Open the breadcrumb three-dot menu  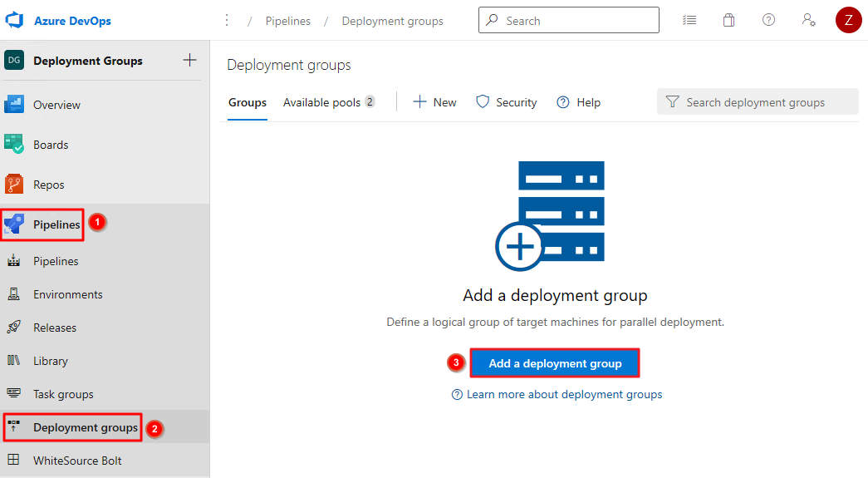click(x=227, y=21)
